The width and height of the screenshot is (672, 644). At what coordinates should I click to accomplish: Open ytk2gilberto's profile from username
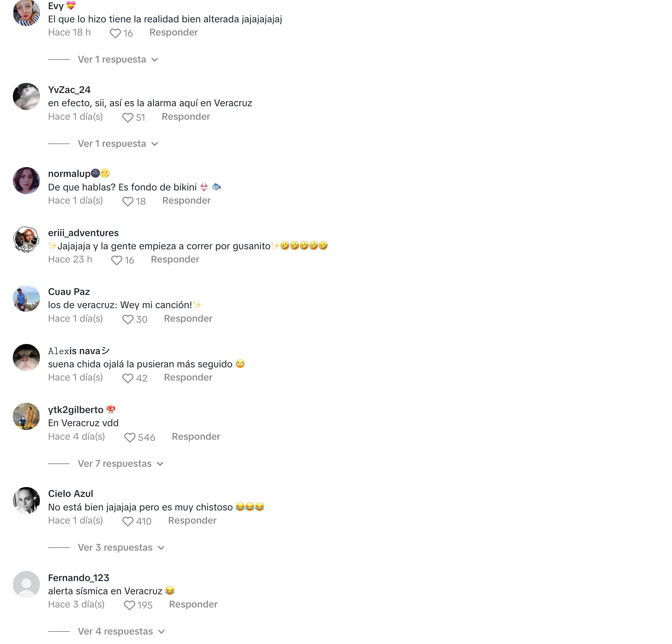pyautogui.click(x=76, y=410)
